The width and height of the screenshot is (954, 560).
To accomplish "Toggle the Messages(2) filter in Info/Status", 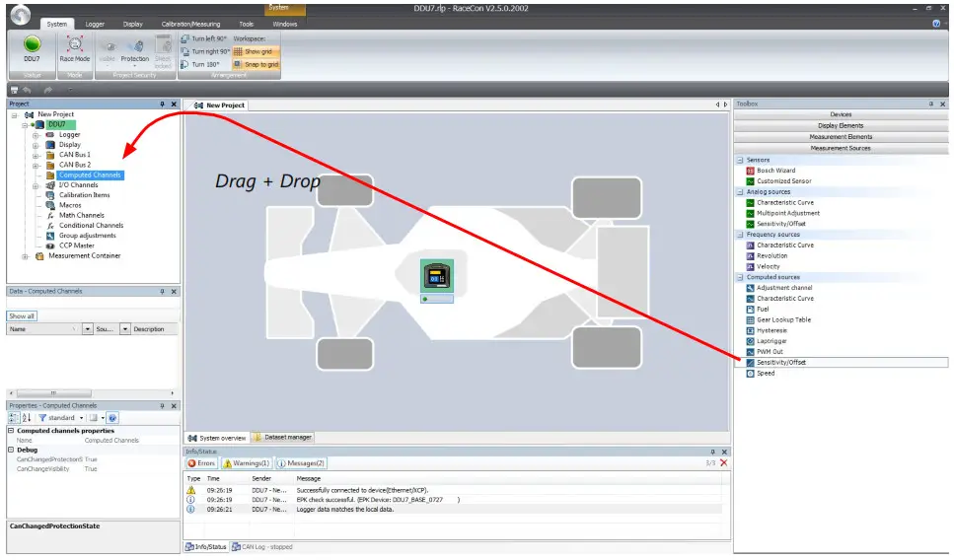I will tap(301, 463).
